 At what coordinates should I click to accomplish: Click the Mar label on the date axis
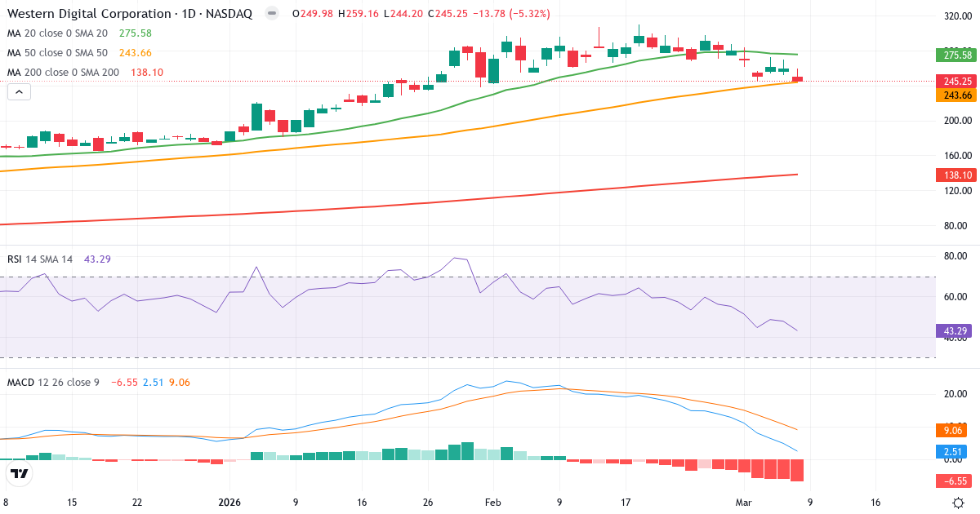[742, 503]
